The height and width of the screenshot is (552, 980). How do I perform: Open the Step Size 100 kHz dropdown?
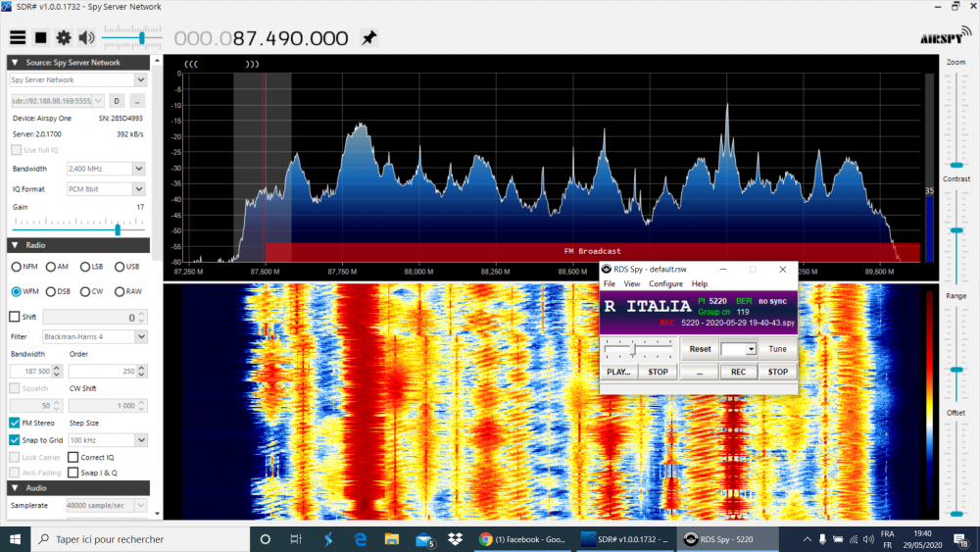click(141, 440)
